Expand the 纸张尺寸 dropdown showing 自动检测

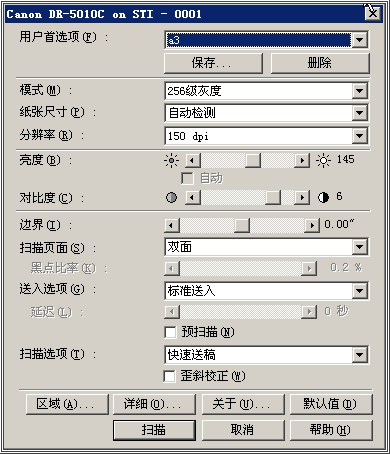pyautogui.click(x=267, y=113)
